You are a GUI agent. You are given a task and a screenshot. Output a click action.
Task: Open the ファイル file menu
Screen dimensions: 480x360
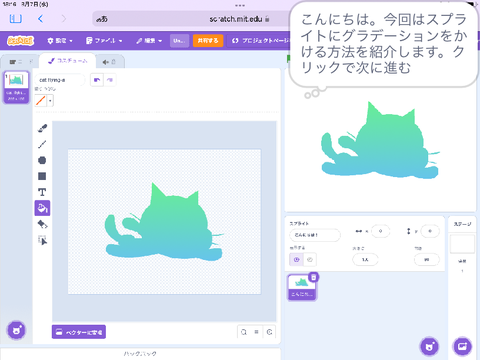coord(104,41)
